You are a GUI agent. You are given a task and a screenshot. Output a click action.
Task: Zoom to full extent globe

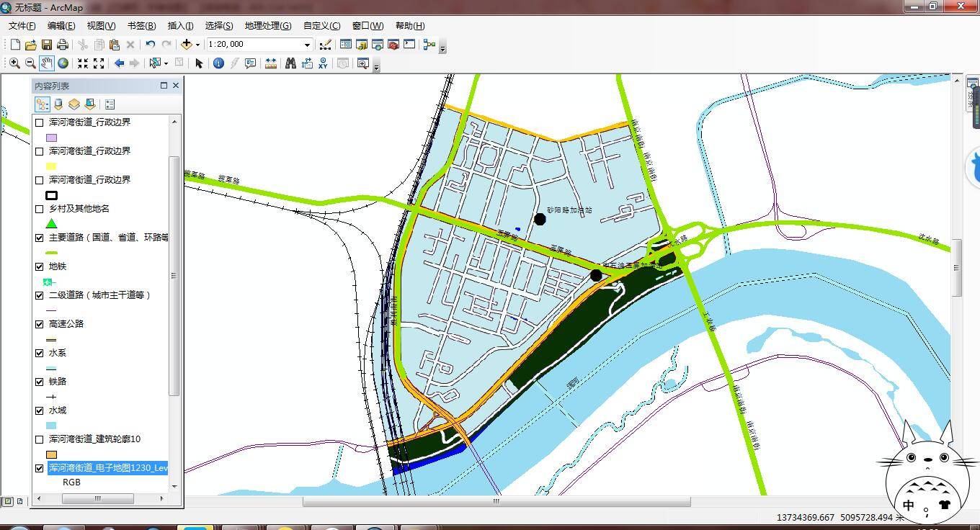63,63
